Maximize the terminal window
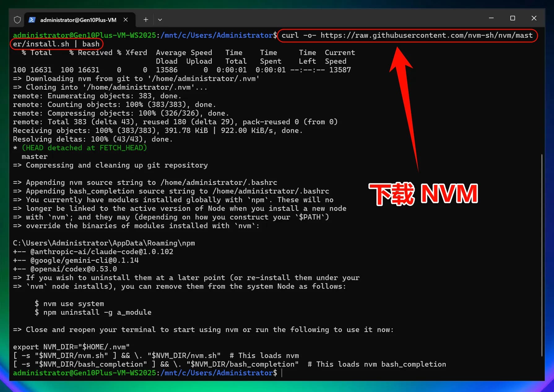 click(x=513, y=18)
